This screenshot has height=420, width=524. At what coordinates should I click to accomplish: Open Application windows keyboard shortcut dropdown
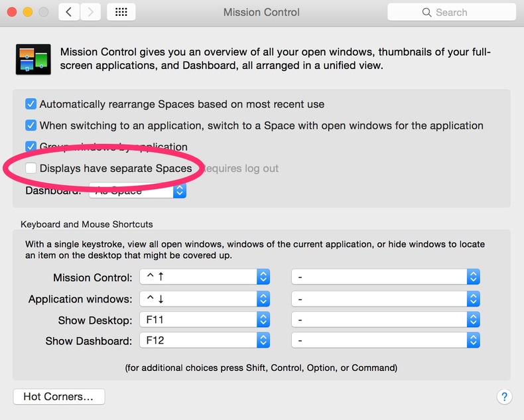(x=204, y=299)
